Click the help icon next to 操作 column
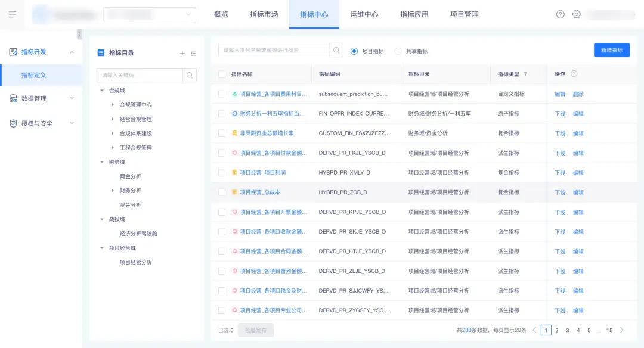 [x=574, y=74]
